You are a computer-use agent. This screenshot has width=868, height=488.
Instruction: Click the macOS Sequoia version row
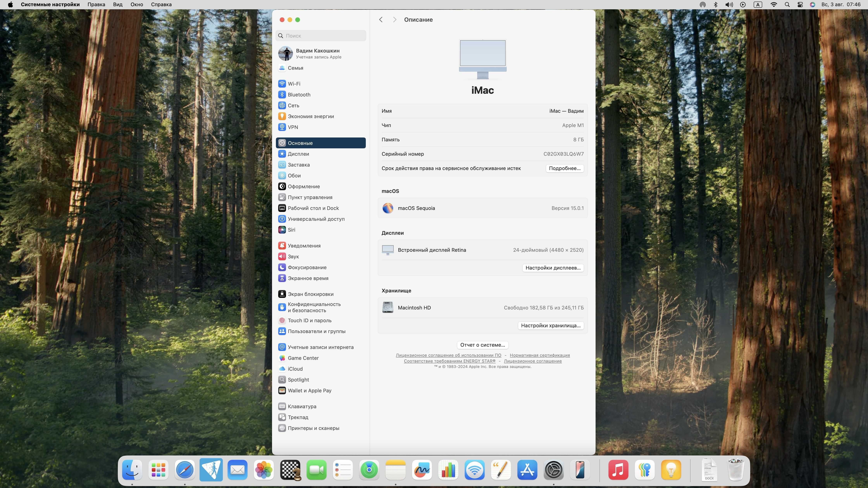(x=482, y=208)
